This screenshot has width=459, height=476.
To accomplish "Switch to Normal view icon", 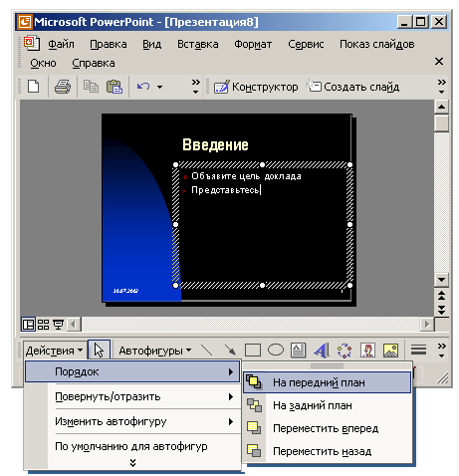I will [28, 325].
